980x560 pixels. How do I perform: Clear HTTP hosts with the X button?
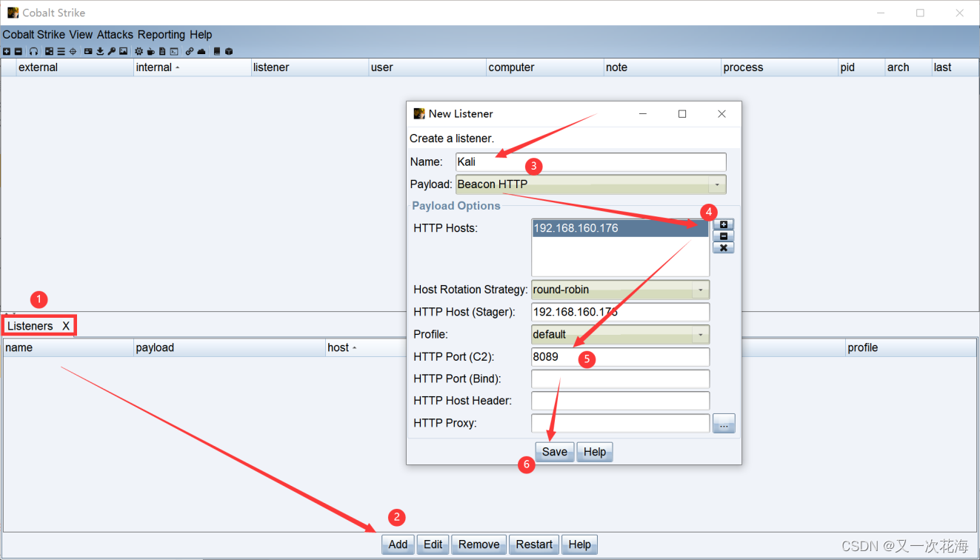point(724,247)
